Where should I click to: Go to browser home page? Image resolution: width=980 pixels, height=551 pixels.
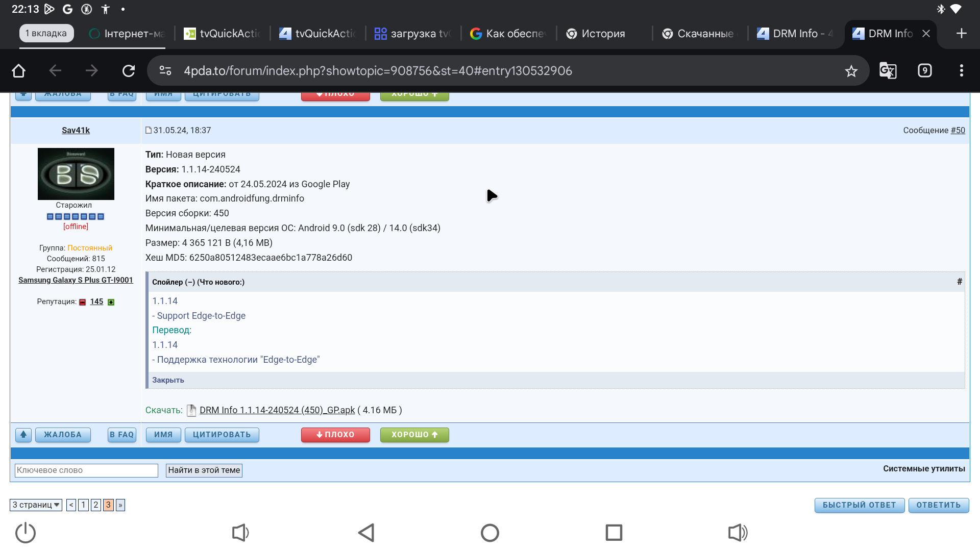point(18,70)
